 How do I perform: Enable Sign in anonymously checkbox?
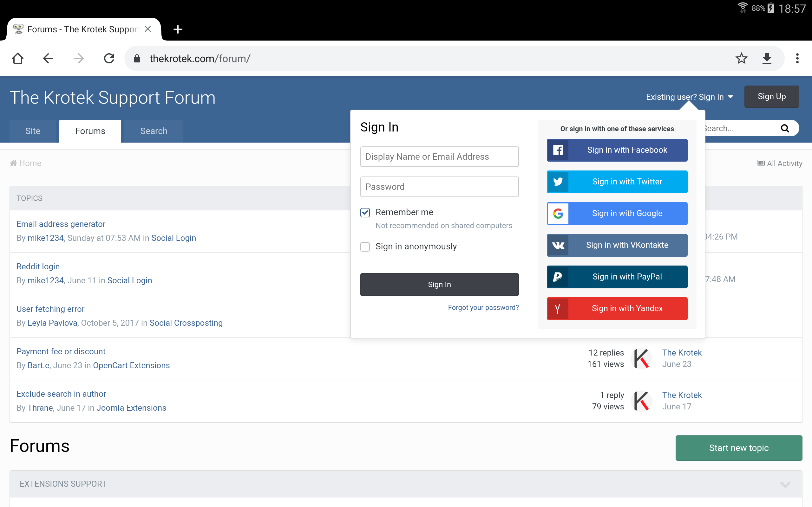pyautogui.click(x=365, y=247)
